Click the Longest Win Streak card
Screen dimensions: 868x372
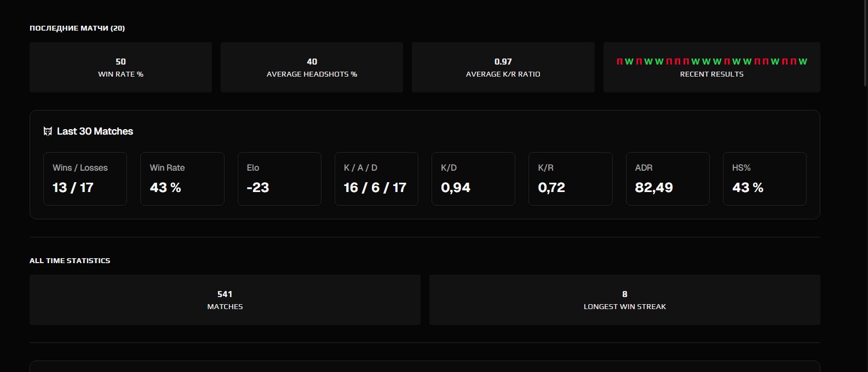click(x=624, y=300)
